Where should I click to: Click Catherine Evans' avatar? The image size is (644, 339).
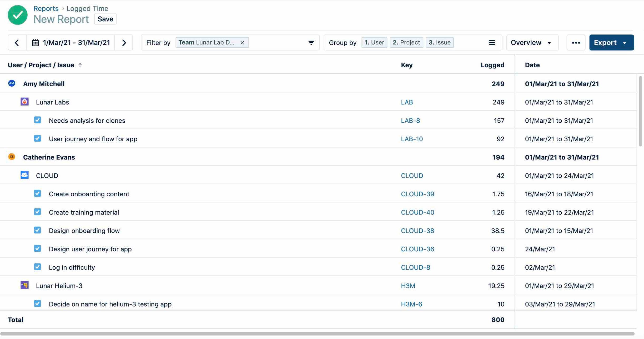(11, 157)
